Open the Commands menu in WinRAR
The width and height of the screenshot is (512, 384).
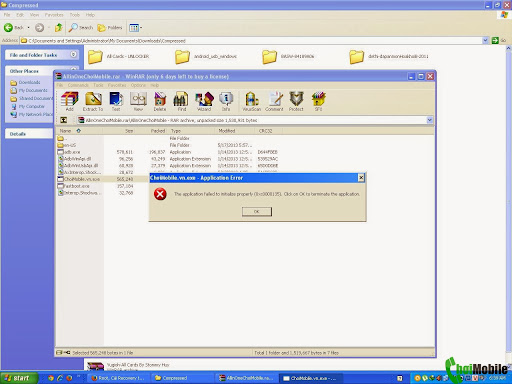78,85
